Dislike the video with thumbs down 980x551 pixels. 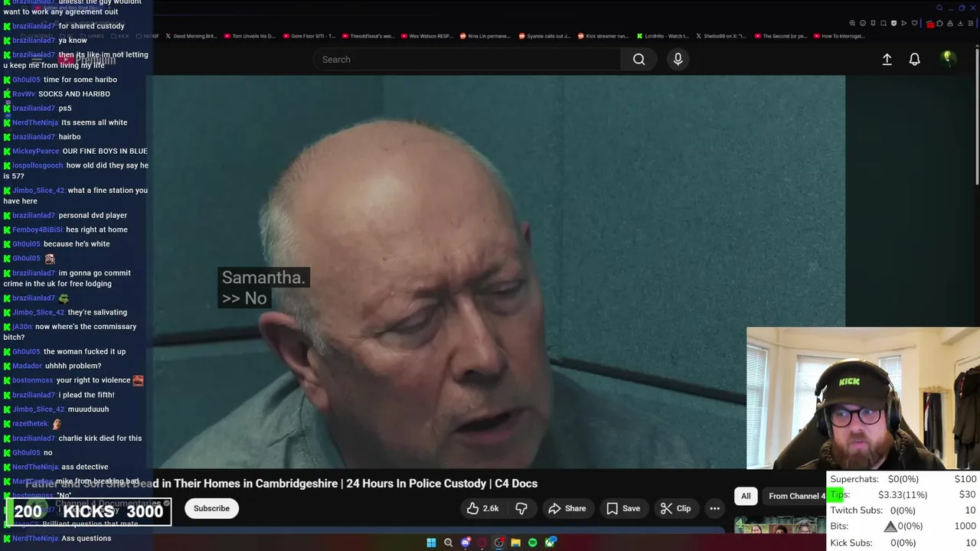[x=521, y=508]
